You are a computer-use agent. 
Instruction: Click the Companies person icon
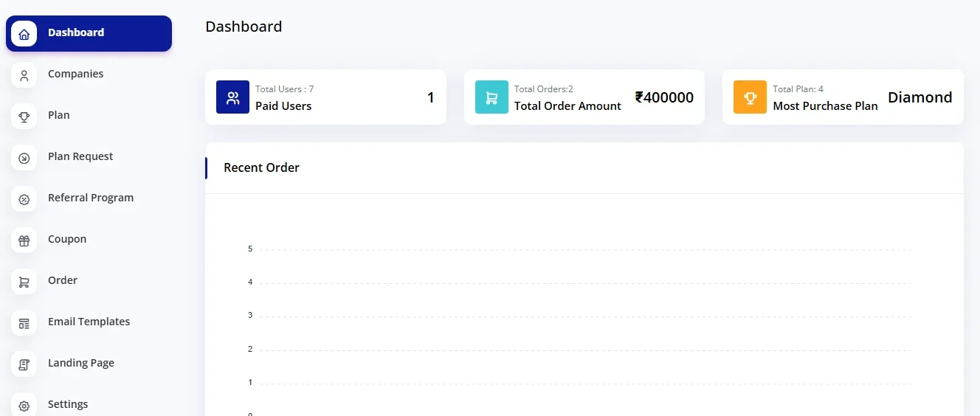24,75
